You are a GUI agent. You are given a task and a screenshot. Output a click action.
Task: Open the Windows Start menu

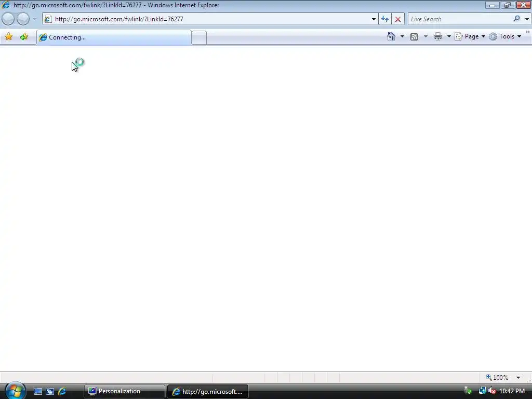[15, 391]
